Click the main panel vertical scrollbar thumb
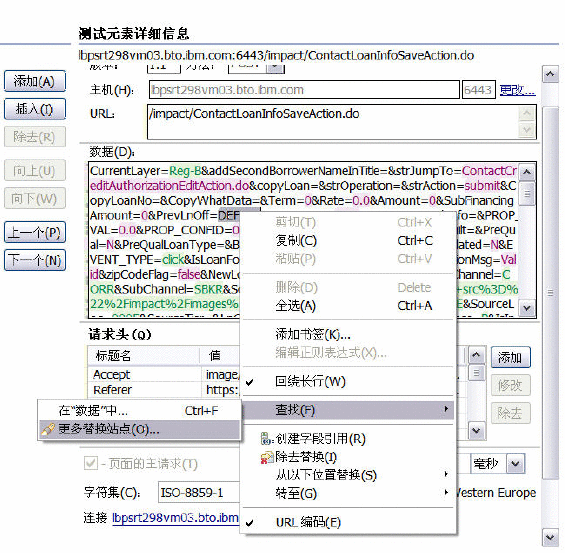Image resolution: width=565 pixels, height=553 pixels. point(550,292)
